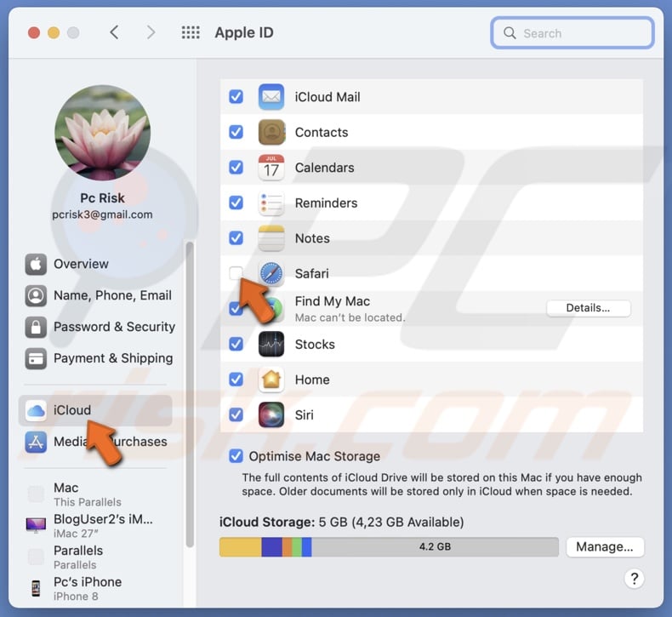Click the Parallels device placeholder icon
The width and height of the screenshot is (672, 617).
(x=36, y=557)
